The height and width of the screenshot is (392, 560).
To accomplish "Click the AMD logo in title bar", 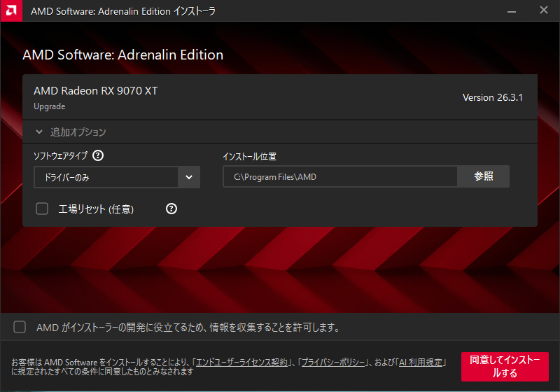I will [x=10, y=10].
